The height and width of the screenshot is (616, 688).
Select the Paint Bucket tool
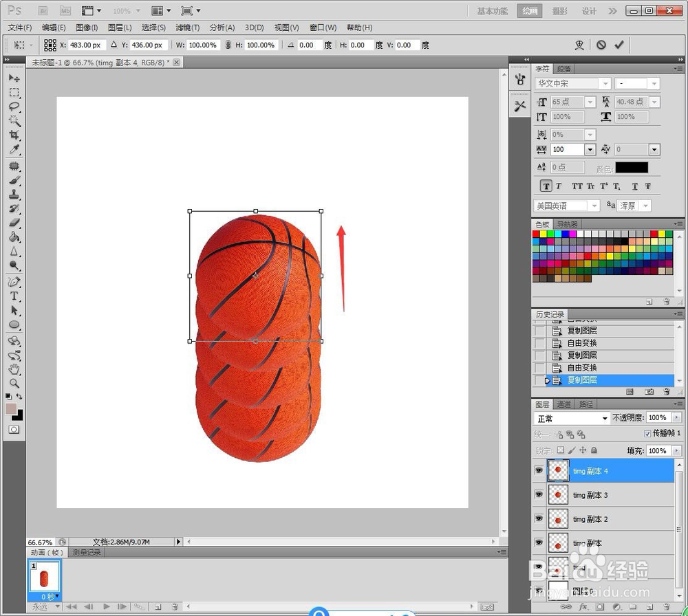pyautogui.click(x=14, y=236)
